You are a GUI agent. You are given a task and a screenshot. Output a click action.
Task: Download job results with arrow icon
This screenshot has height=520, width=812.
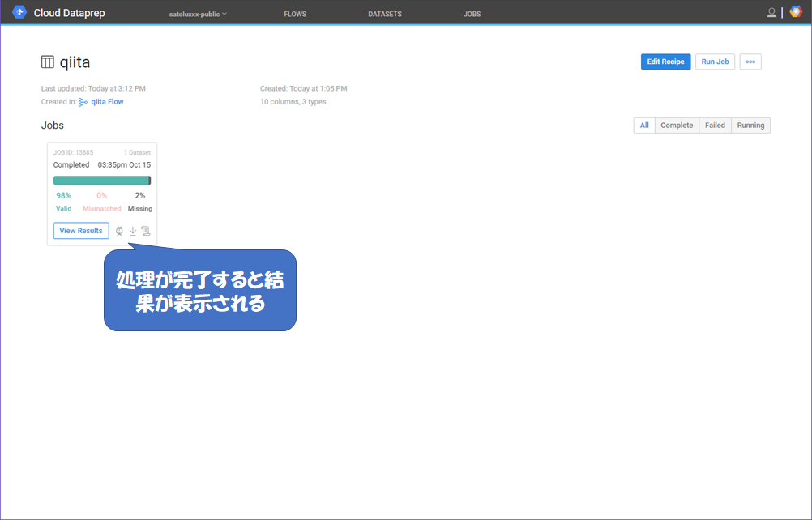coord(133,231)
